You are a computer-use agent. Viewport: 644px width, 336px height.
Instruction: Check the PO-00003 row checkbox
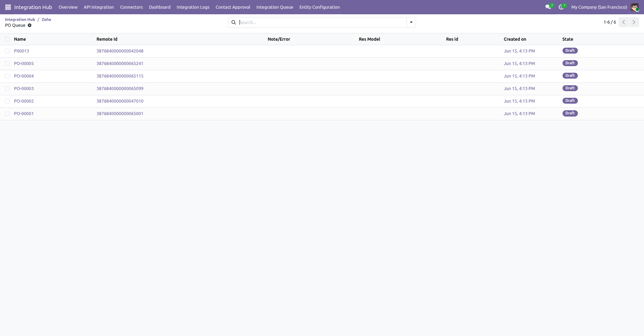pos(7,89)
